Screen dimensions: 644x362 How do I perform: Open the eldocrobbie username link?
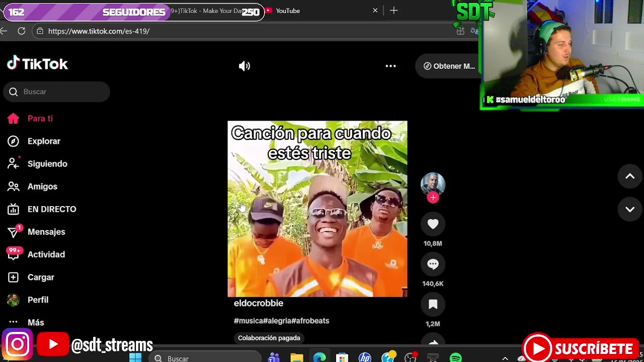[x=259, y=303]
